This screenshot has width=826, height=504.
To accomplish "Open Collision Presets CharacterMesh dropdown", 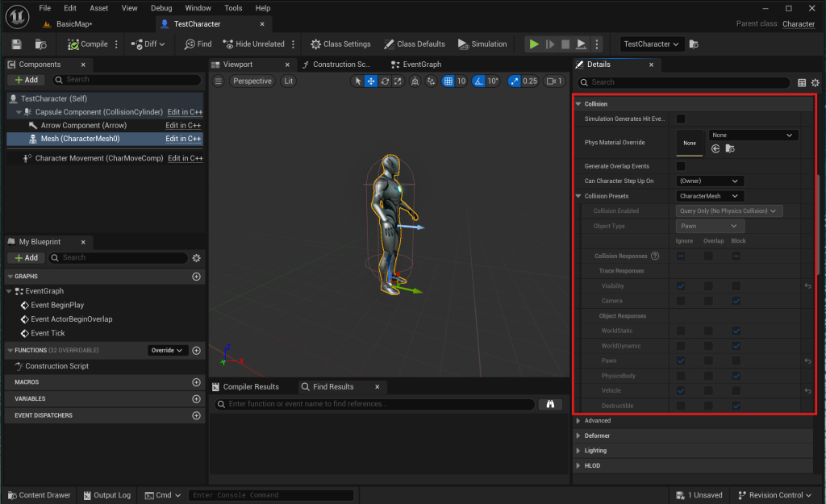I will [x=710, y=196].
